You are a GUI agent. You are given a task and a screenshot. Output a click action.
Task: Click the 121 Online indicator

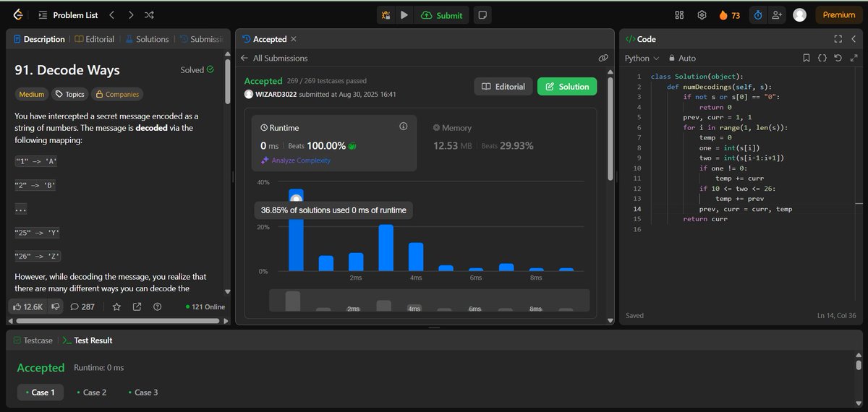coord(205,306)
